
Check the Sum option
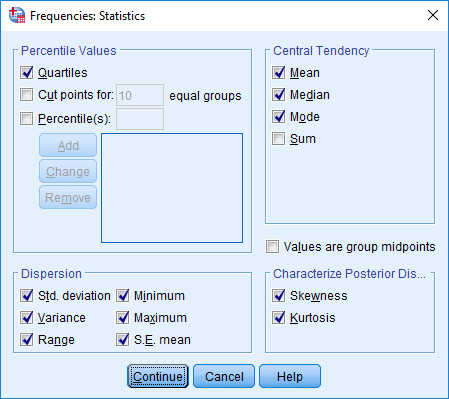pyautogui.click(x=279, y=139)
